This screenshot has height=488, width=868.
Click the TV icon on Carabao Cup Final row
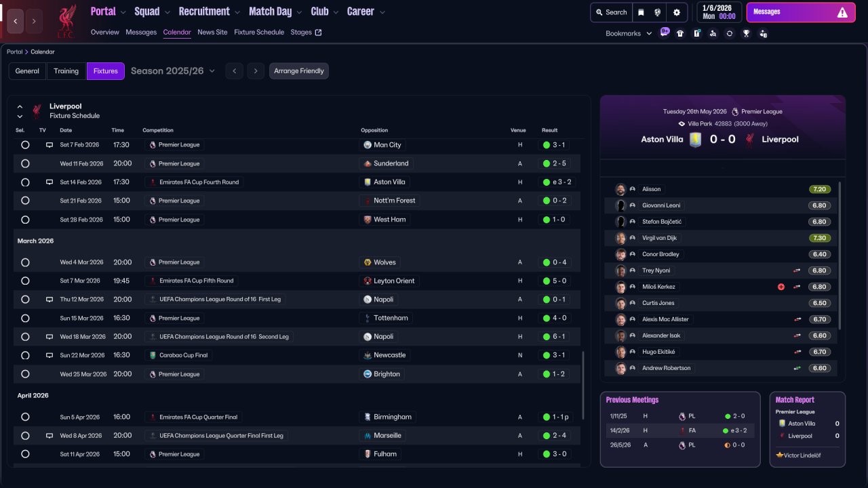click(x=49, y=355)
